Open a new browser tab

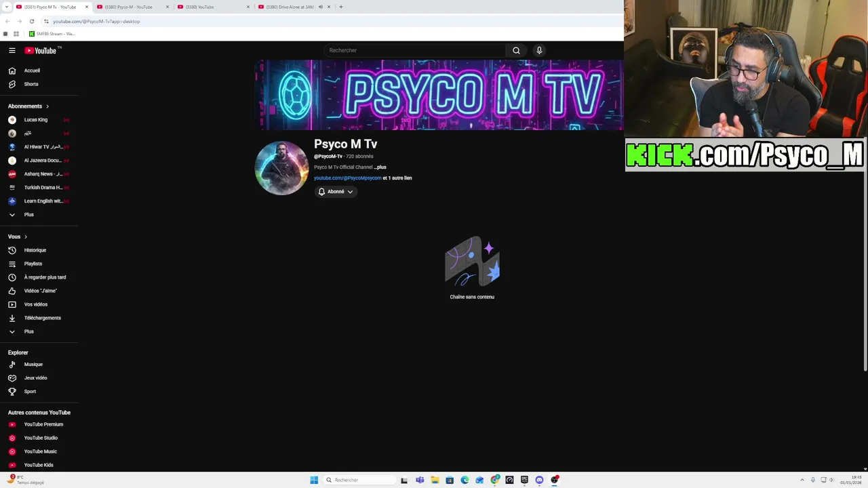(x=340, y=7)
